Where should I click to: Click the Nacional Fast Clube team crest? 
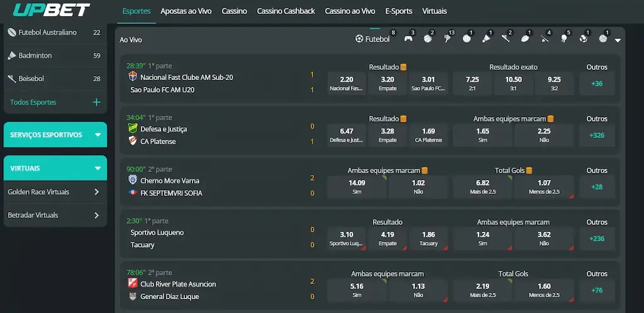click(132, 76)
